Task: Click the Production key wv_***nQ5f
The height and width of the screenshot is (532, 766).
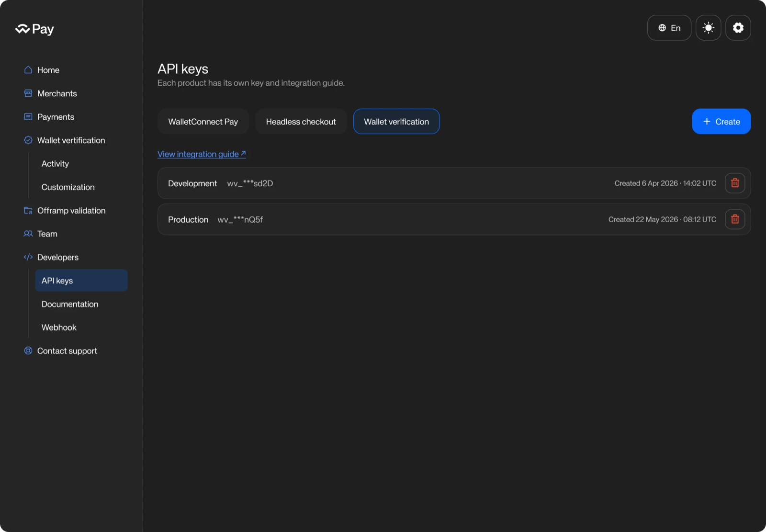Action: (x=240, y=220)
